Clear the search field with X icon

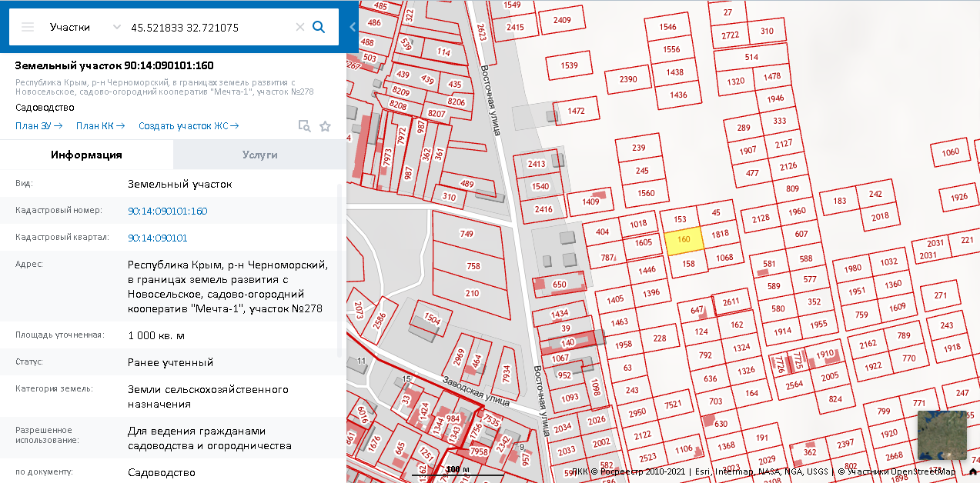pos(300,27)
